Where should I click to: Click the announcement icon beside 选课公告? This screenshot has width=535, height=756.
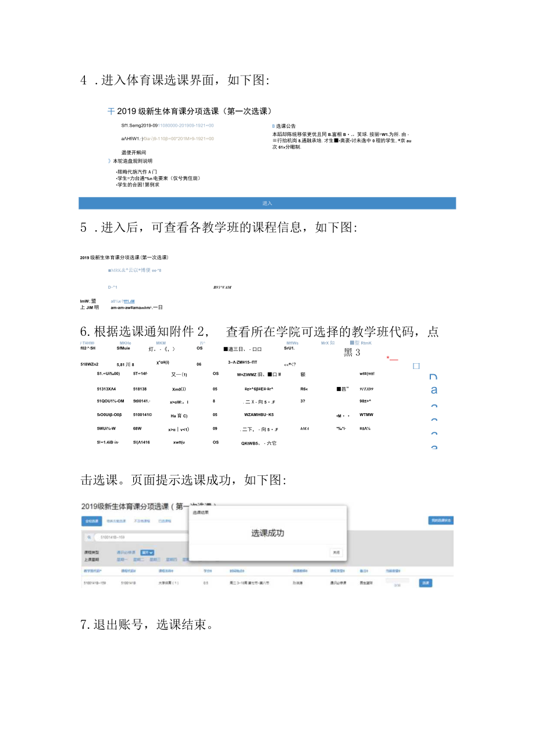point(273,125)
